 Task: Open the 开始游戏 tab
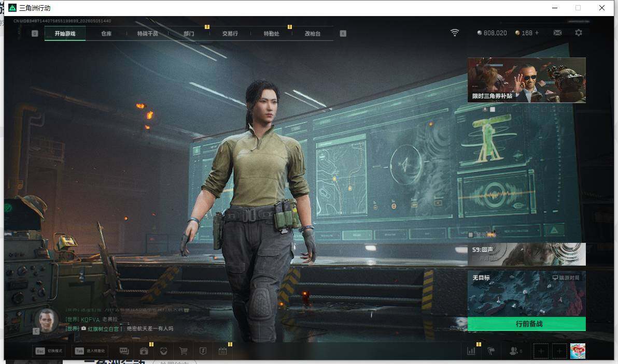[x=65, y=34]
